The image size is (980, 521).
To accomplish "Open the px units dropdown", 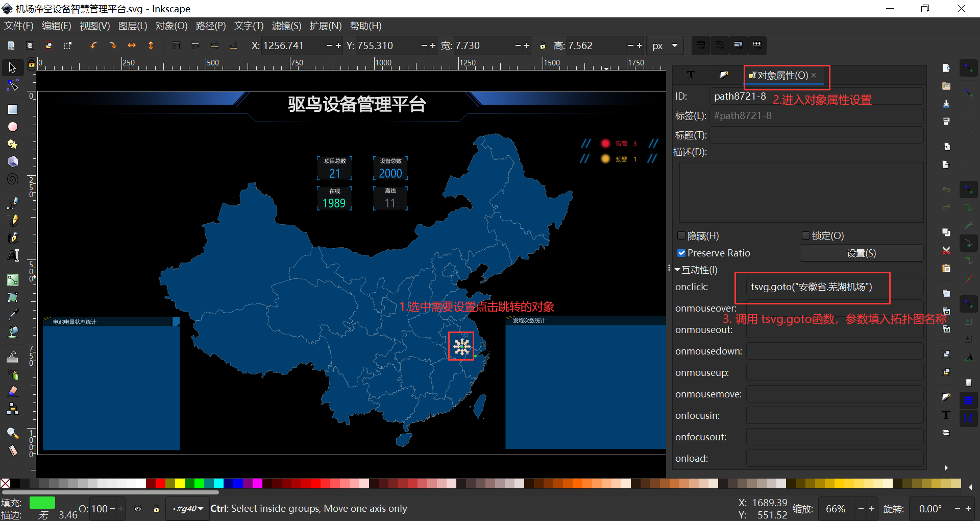I will click(x=665, y=45).
